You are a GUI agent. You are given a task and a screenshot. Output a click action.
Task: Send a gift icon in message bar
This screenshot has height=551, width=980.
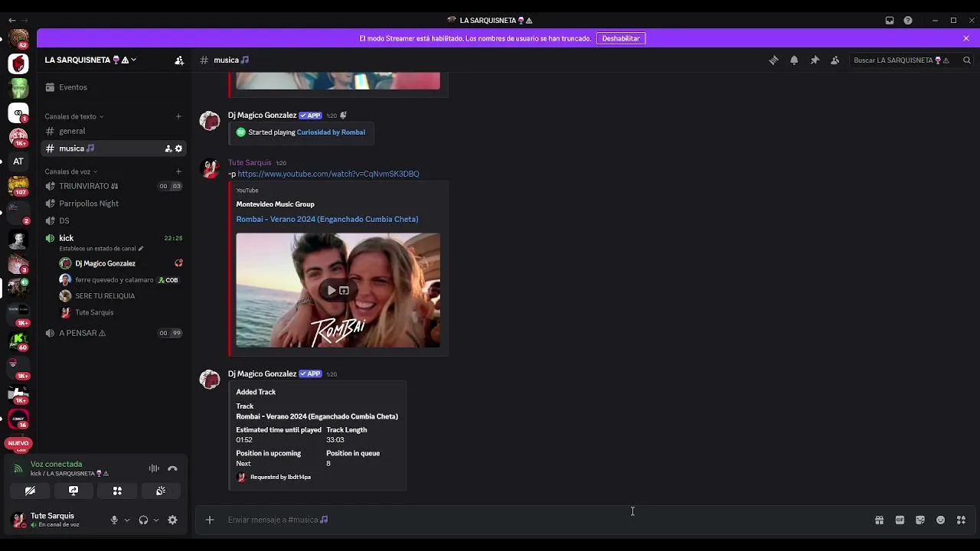[x=879, y=520]
